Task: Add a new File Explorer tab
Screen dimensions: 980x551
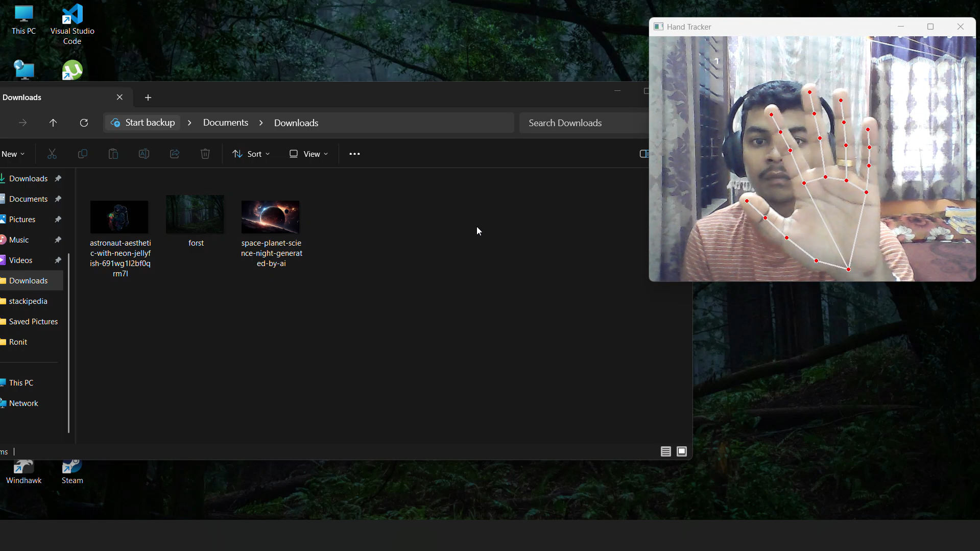Action: (x=148, y=98)
